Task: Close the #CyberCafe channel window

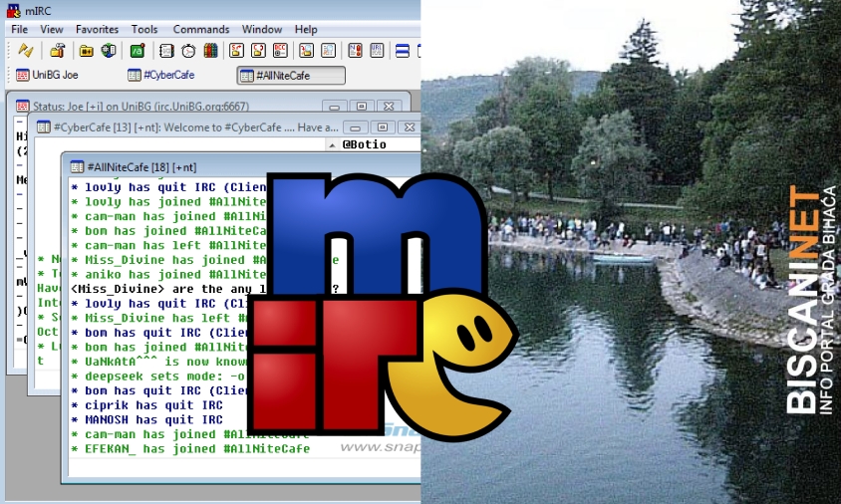Action: coord(410,127)
